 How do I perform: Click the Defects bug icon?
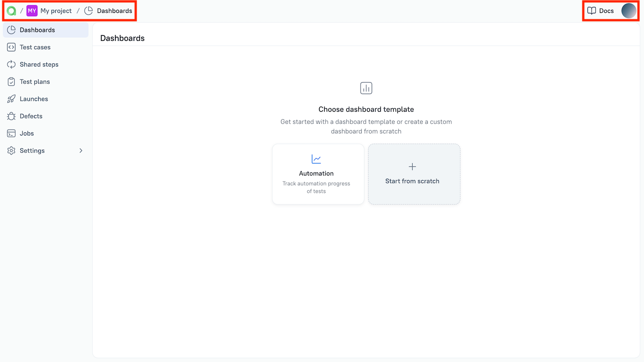click(x=11, y=116)
